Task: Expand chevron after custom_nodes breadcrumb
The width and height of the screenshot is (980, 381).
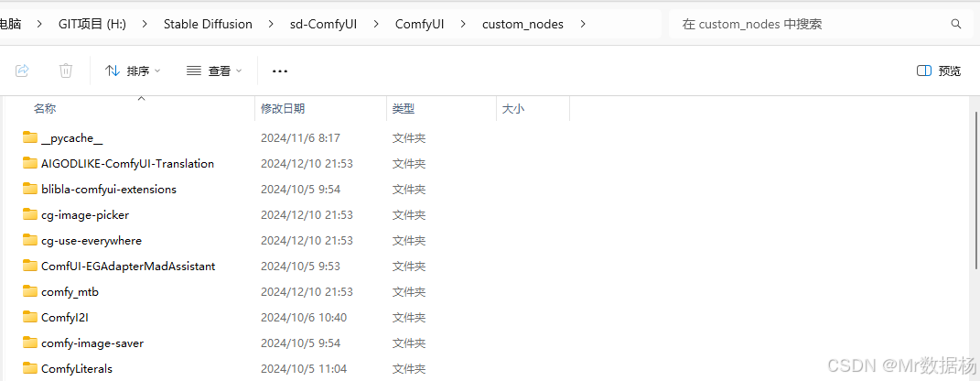Action: (x=583, y=25)
